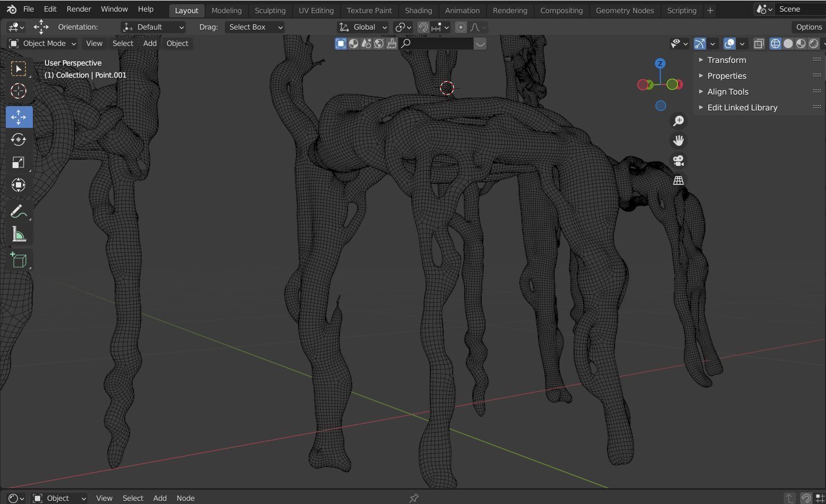Click the world filter icon in header
This screenshot has height=504, width=826.
click(379, 44)
